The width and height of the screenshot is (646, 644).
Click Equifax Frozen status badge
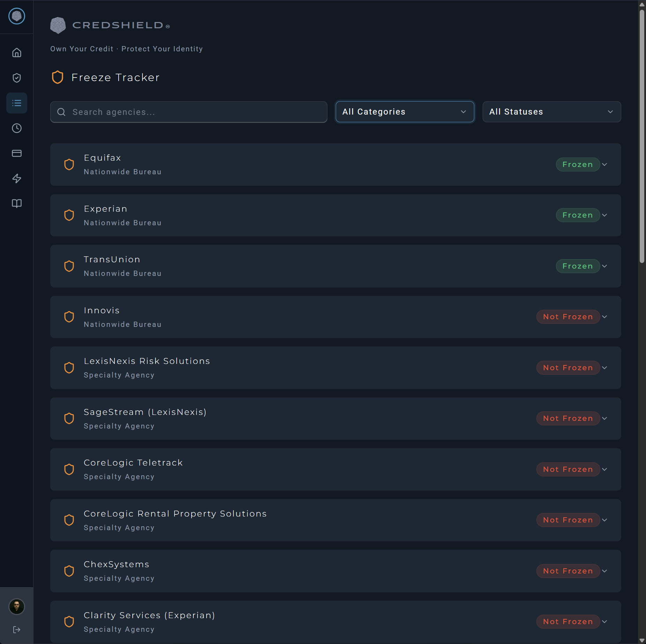578,164
